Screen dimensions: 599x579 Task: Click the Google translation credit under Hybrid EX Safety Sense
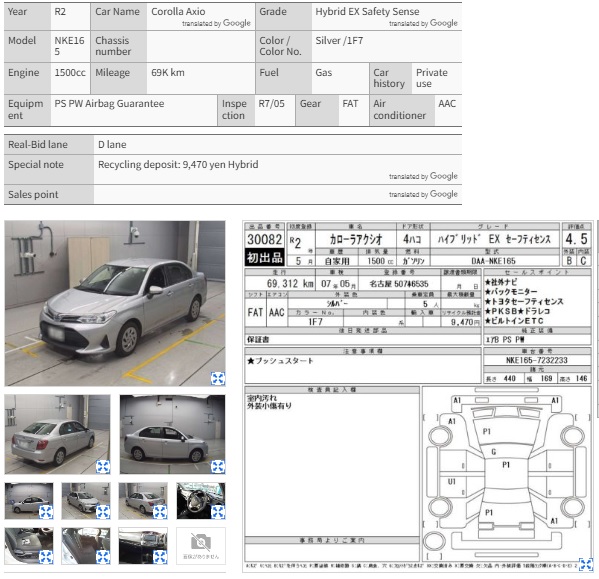423,23
